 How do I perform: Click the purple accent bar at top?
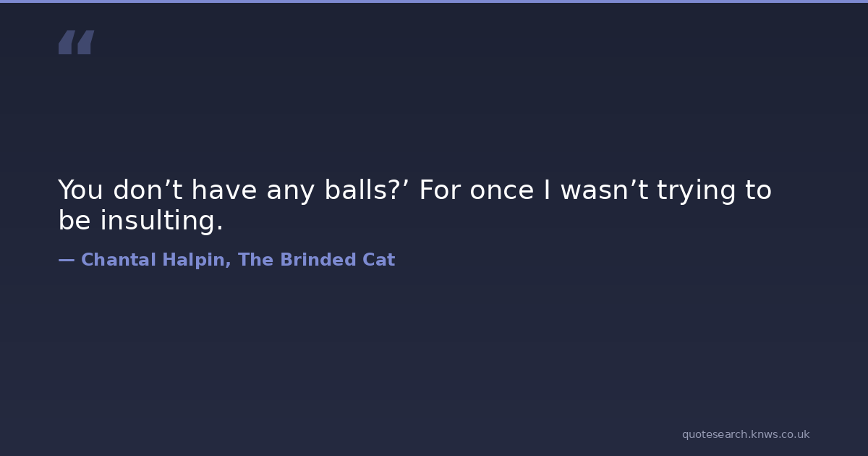(434, 1)
